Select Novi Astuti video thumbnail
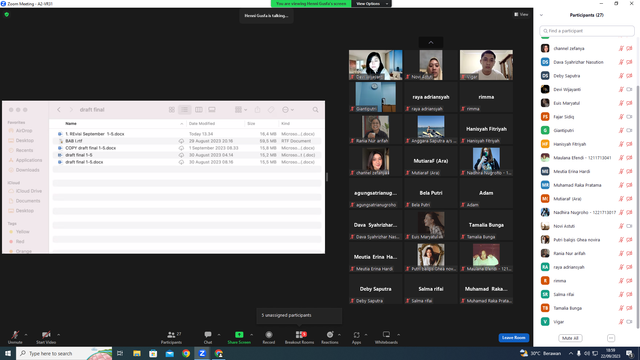 tap(431, 65)
